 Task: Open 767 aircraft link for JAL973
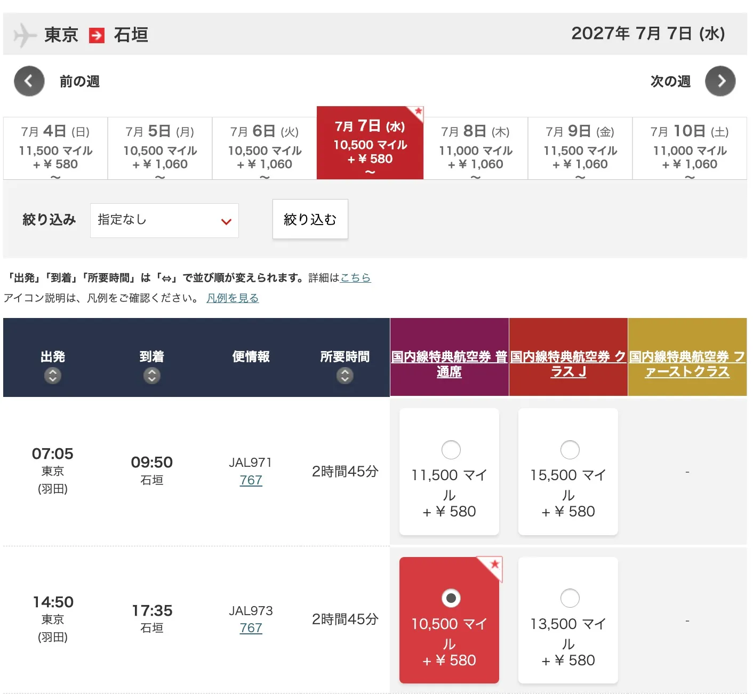coord(251,628)
